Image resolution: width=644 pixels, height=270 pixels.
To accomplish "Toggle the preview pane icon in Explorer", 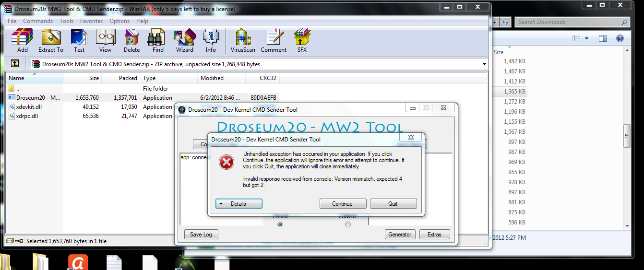I will (603, 38).
